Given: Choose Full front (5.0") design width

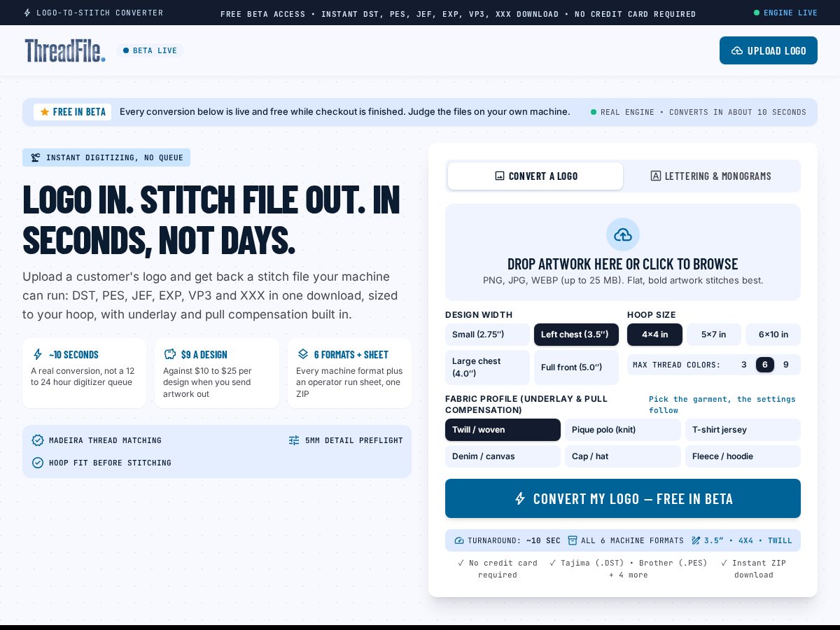Looking at the screenshot, I should (576, 367).
